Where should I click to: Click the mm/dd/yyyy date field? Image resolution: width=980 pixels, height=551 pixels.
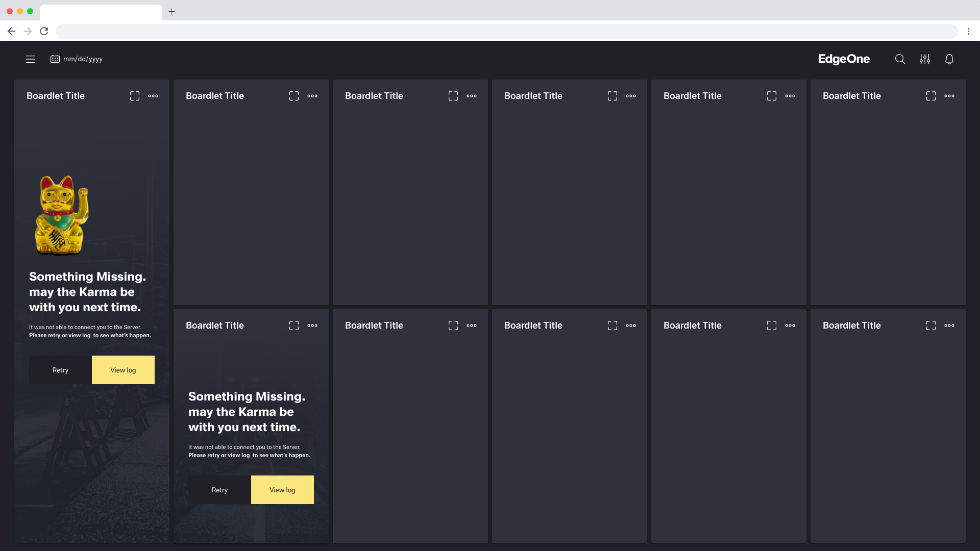tap(83, 59)
